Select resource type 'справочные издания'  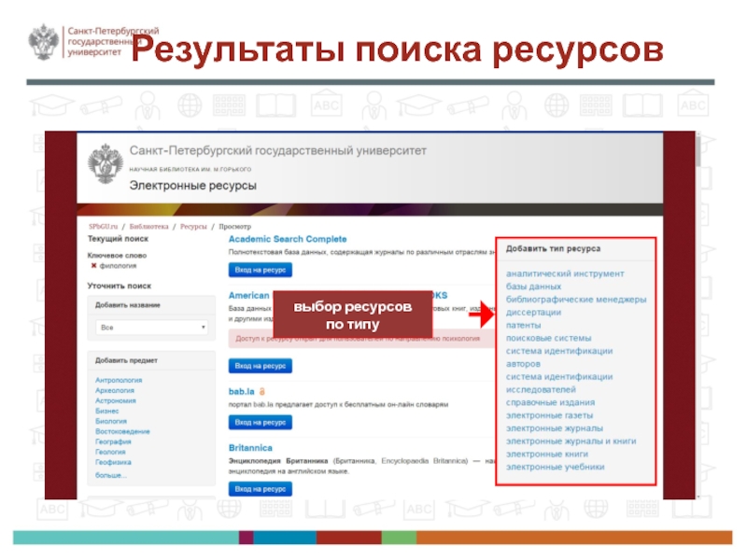[550, 402]
